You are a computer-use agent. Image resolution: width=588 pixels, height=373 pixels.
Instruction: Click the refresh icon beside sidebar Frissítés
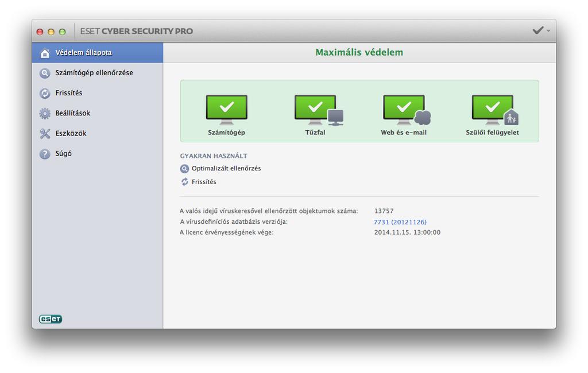[x=45, y=94]
